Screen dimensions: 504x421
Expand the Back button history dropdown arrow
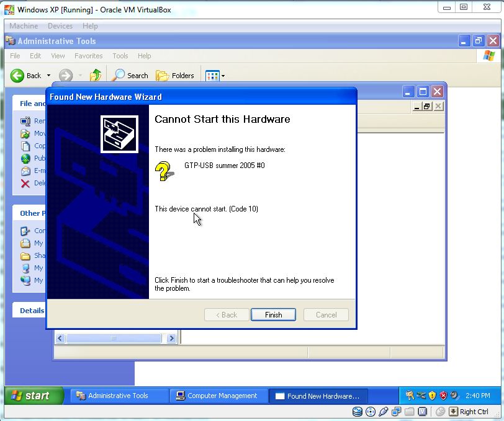[x=48, y=76]
